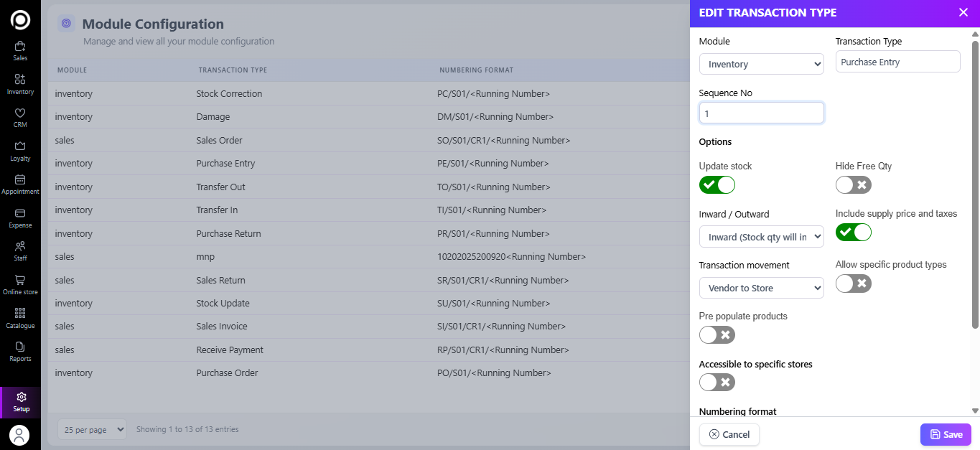Open the Online store cart icon

[x=20, y=281]
